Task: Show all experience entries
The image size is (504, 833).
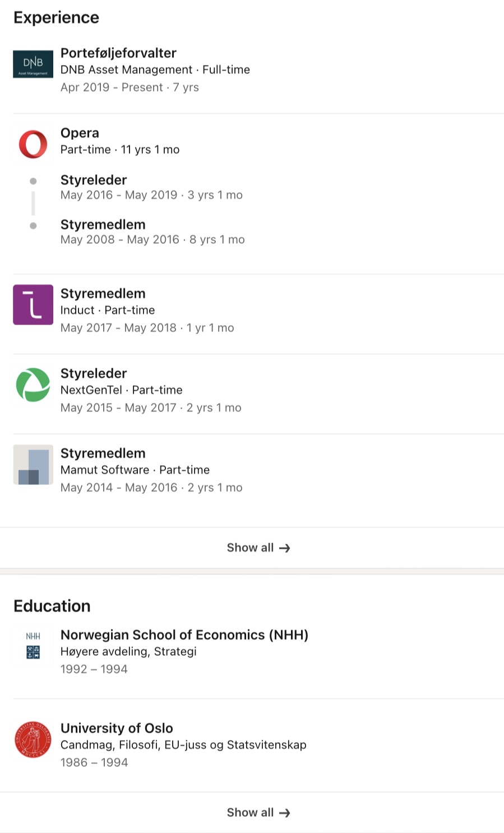Action: pyautogui.click(x=251, y=548)
